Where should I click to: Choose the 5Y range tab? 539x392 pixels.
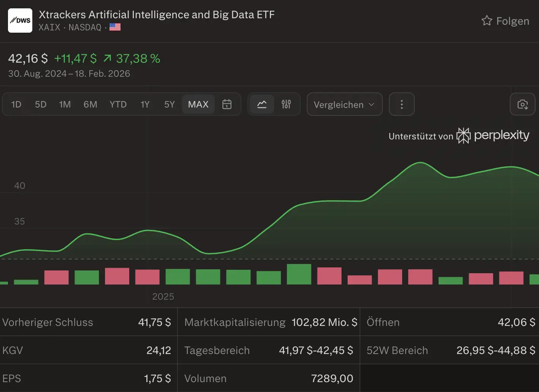(169, 104)
